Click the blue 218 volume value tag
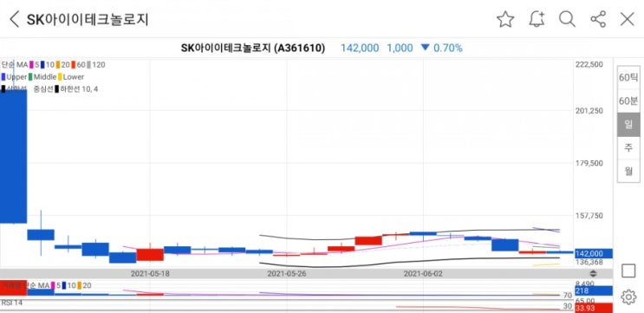 [594, 291]
